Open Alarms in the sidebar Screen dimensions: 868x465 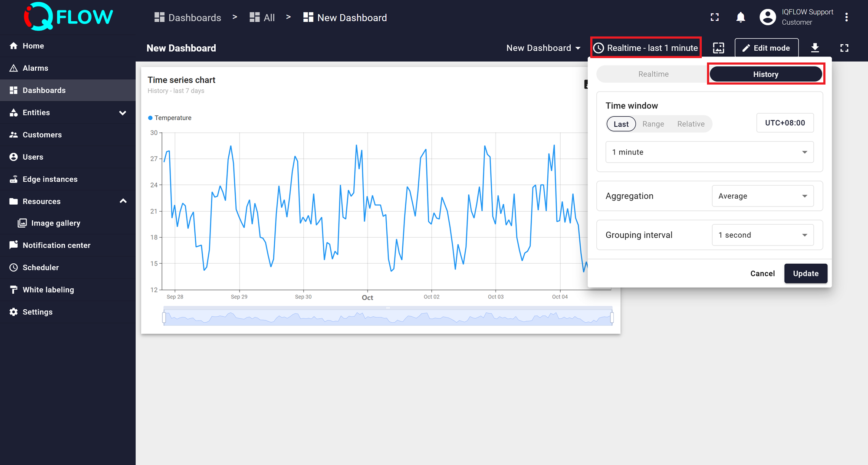click(x=35, y=68)
